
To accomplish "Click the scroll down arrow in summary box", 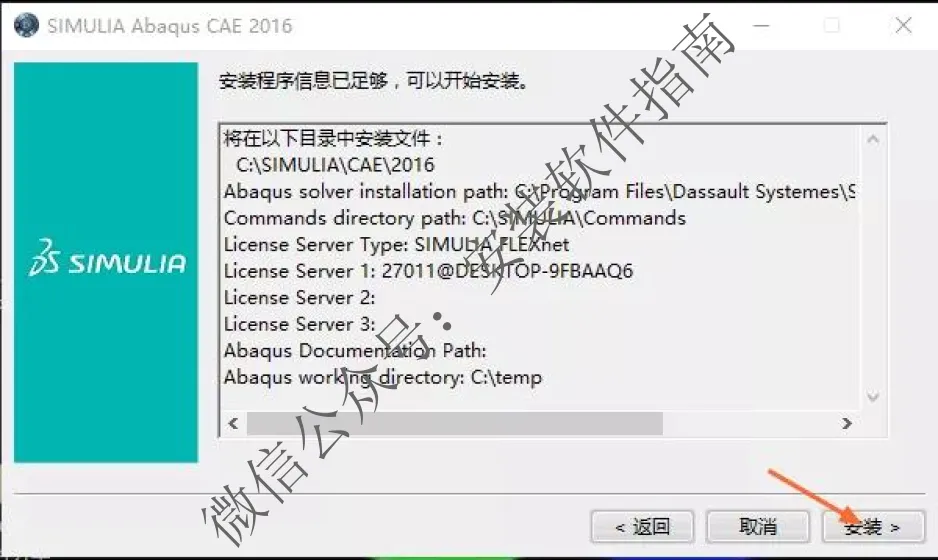I will [x=873, y=396].
